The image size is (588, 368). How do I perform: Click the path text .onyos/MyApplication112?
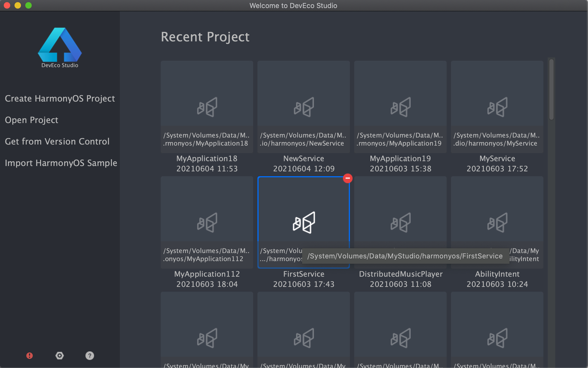203,259
